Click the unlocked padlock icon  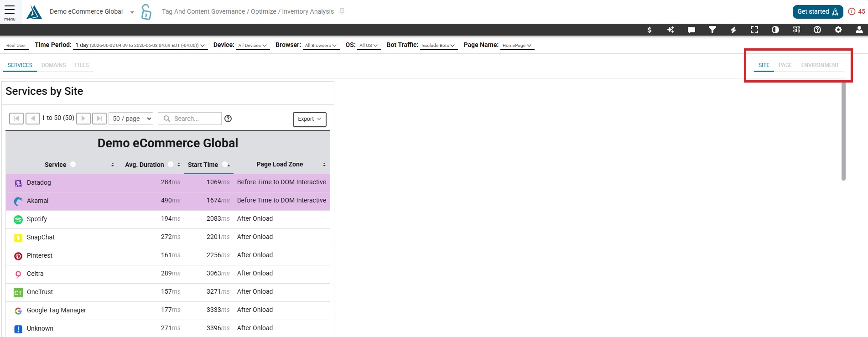coord(146,12)
